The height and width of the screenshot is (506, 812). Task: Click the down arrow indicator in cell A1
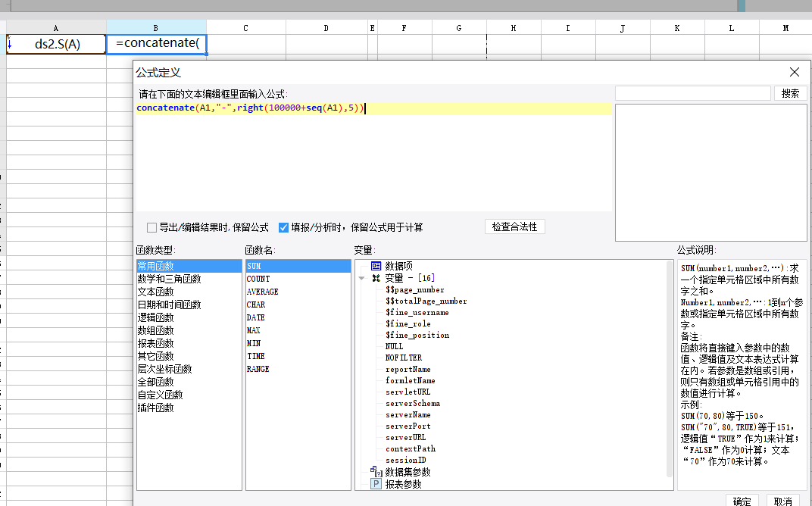click(x=10, y=43)
